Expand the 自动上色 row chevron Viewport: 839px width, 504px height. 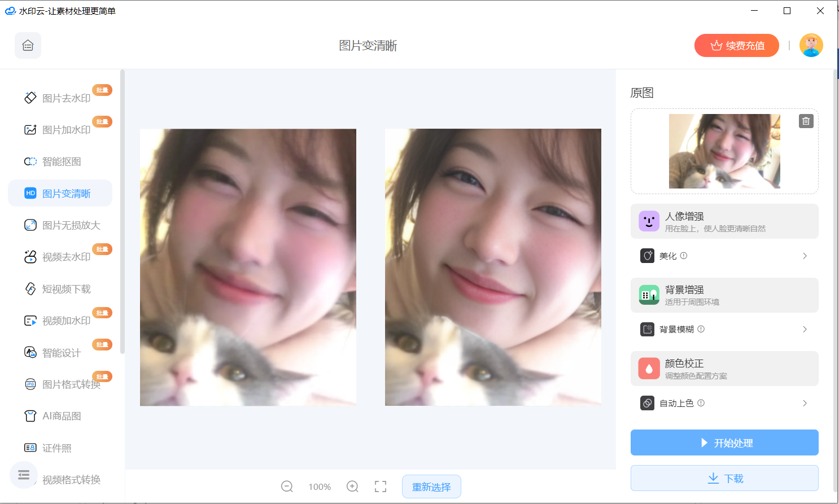805,403
